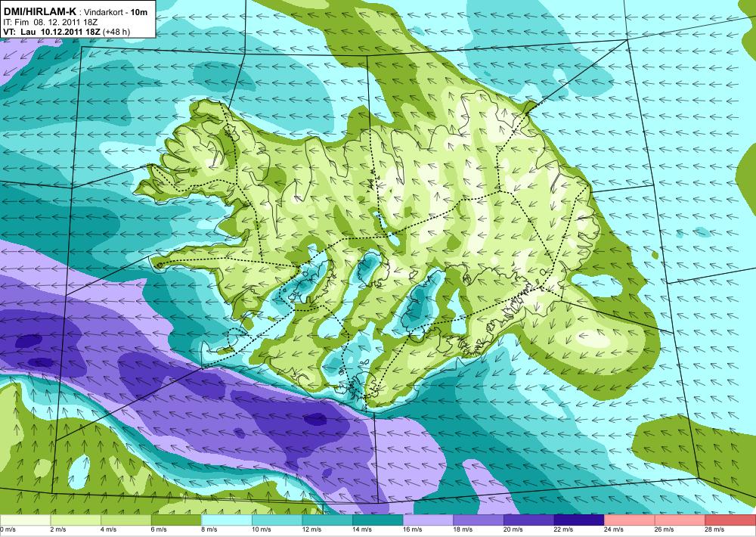This screenshot has width=756, height=537.
Task: Pick the legend swatch between 8 and 10 m/s
Action: coord(227,520)
